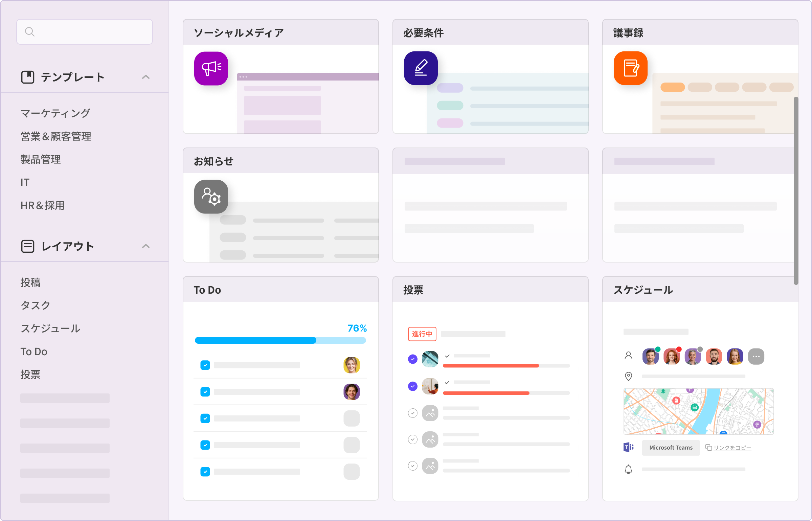Click the gray more attendees ellipsis icon
This screenshot has width=812, height=521.
(756, 357)
